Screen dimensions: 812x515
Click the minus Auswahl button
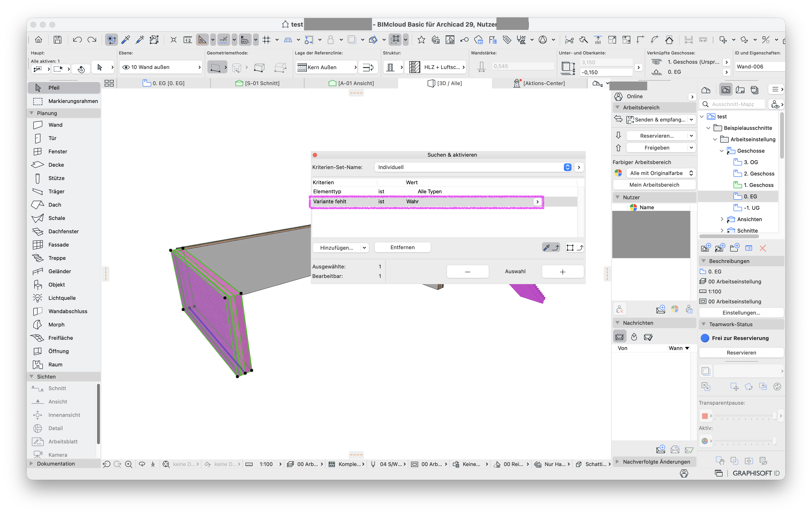(467, 272)
